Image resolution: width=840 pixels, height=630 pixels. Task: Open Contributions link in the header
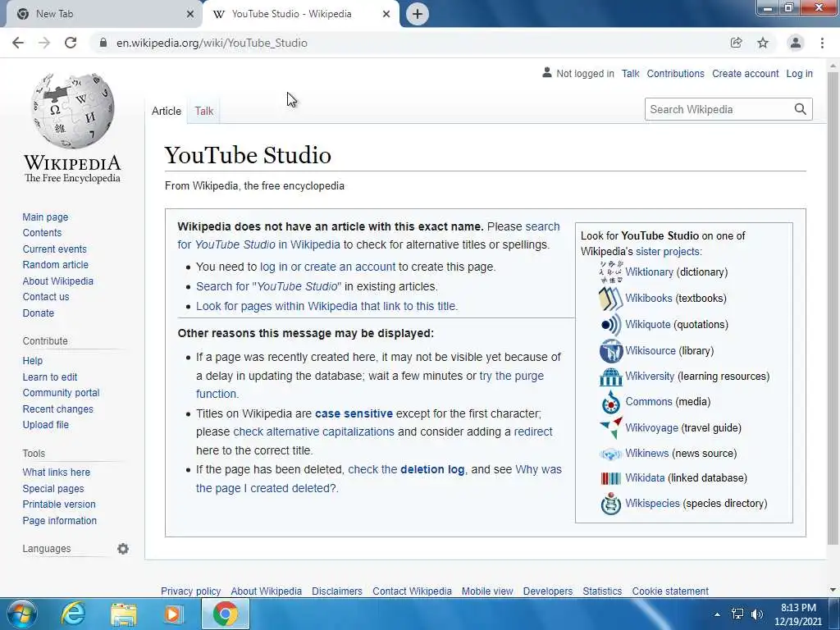[x=675, y=73]
